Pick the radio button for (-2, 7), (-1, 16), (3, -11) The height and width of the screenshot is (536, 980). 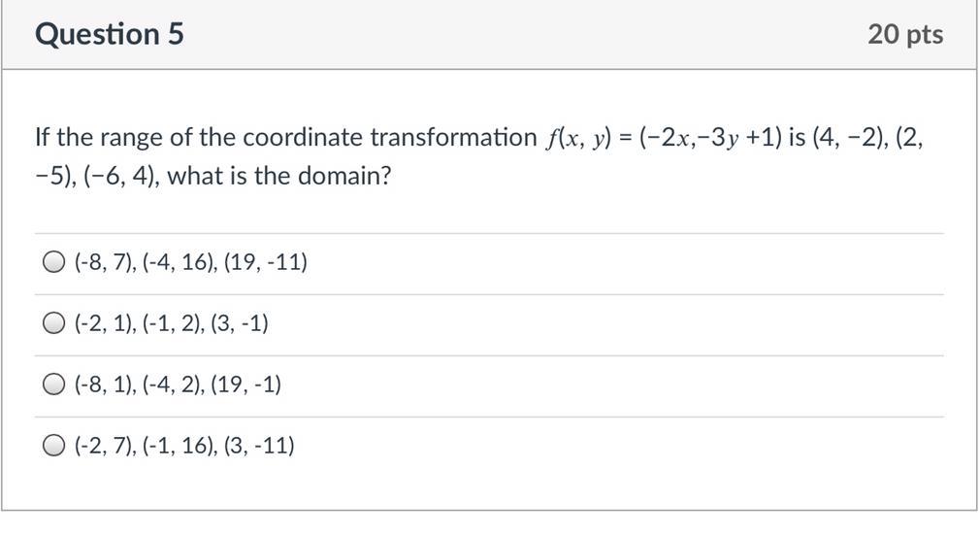[x=54, y=446]
